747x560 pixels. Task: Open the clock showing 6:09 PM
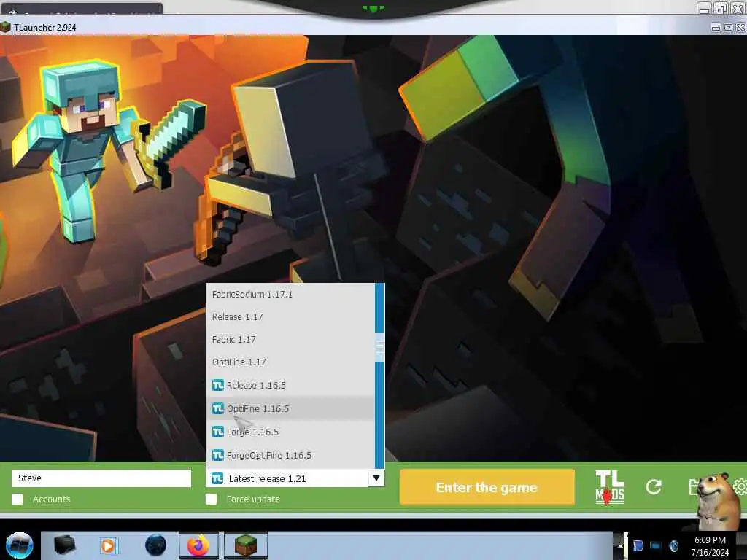coord(710,546)
